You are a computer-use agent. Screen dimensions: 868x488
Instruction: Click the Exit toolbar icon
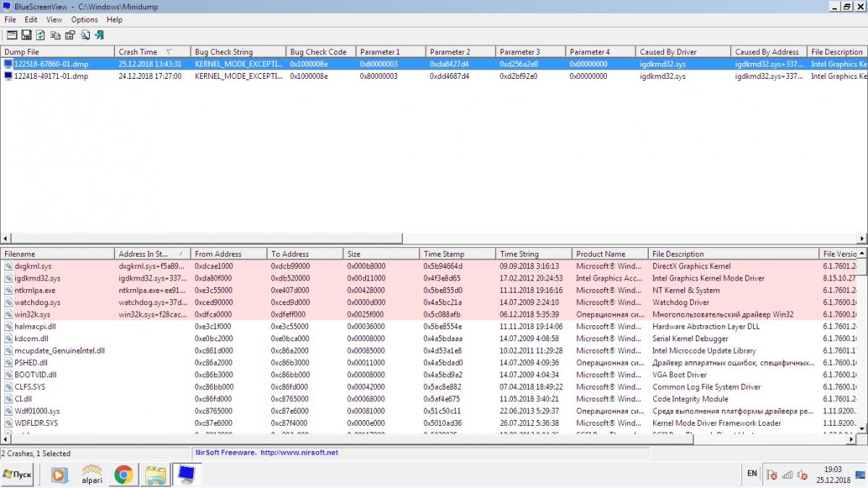click(100, 35)
